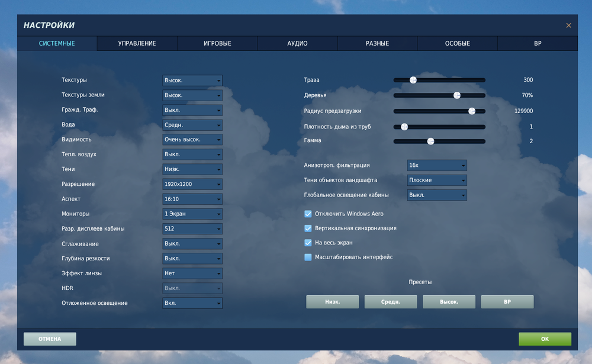Confirm settings with the OK button
The height and width of the screenshot is (364, 592).
pyautogui.click(x=545, y=339)
